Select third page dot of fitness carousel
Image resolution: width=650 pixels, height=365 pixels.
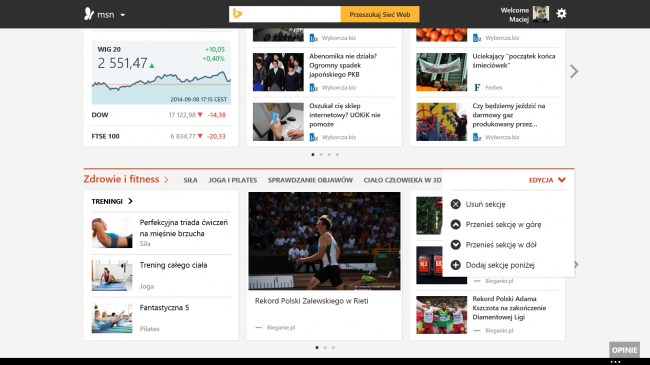[333, 348]
